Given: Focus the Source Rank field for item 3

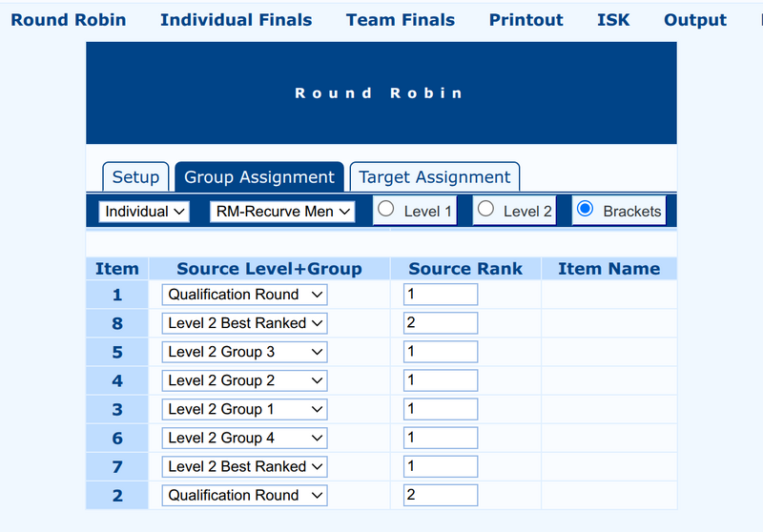Looking at the screenshot, I should (441, 409).
